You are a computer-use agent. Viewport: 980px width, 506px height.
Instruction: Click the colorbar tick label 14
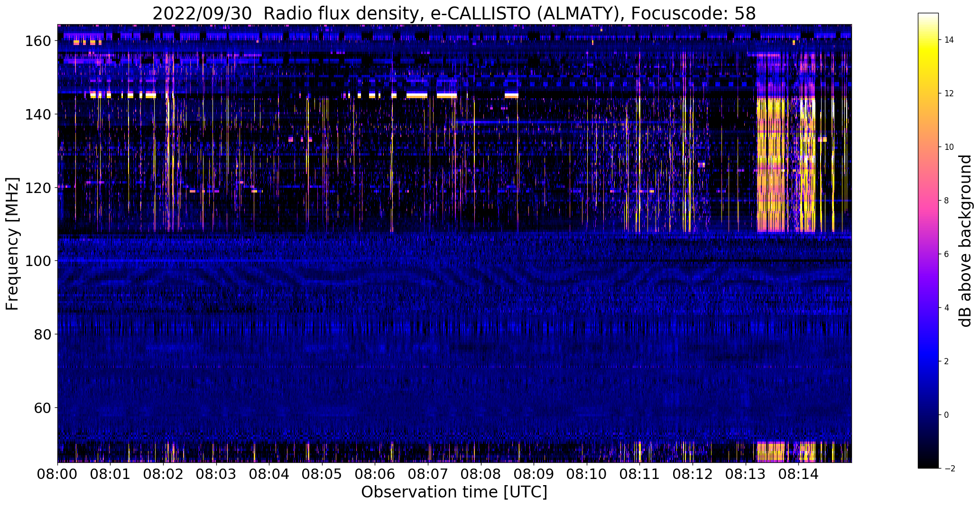[x=949, y=40]
